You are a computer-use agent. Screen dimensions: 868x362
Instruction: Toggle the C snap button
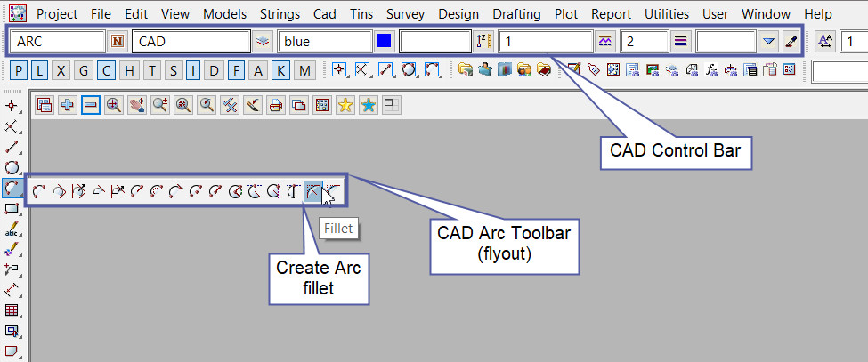click(106, 71)
